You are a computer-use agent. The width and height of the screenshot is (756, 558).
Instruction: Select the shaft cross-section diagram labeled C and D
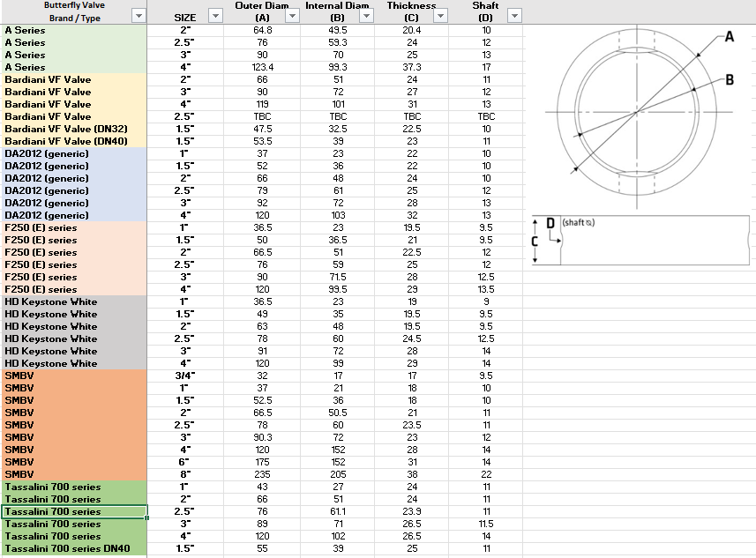pos(640,240)
